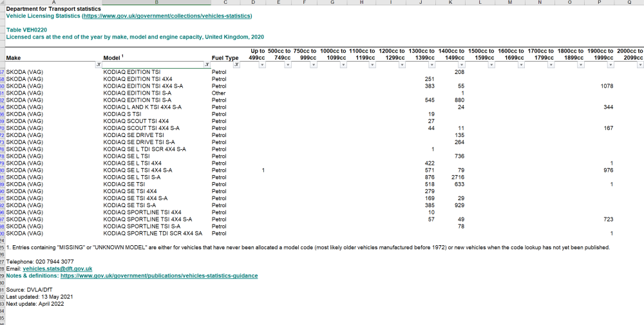Select column K header
The image size is (644, 325).
(x=451, y=3)
